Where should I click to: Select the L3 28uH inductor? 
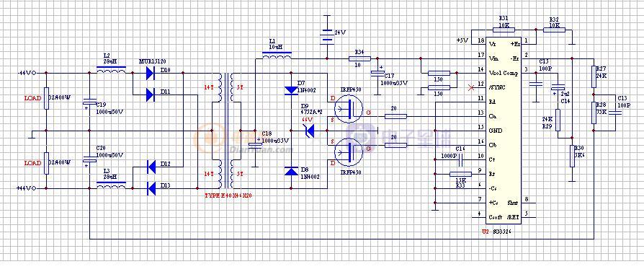(x=111, y=185)
